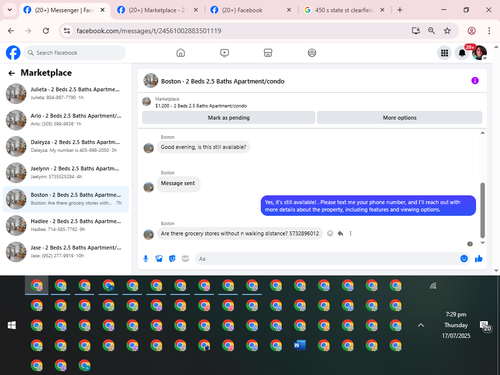Open the Windows Start button
Image resolution: width=500 pixels, height=375 pixels.
click(12, 325)
